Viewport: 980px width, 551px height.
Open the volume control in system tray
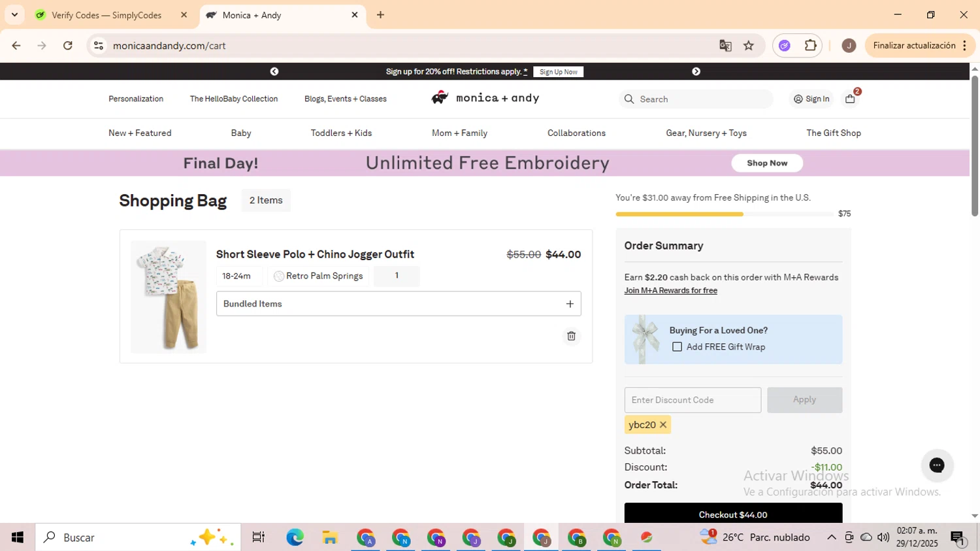[x=883, y=537]
